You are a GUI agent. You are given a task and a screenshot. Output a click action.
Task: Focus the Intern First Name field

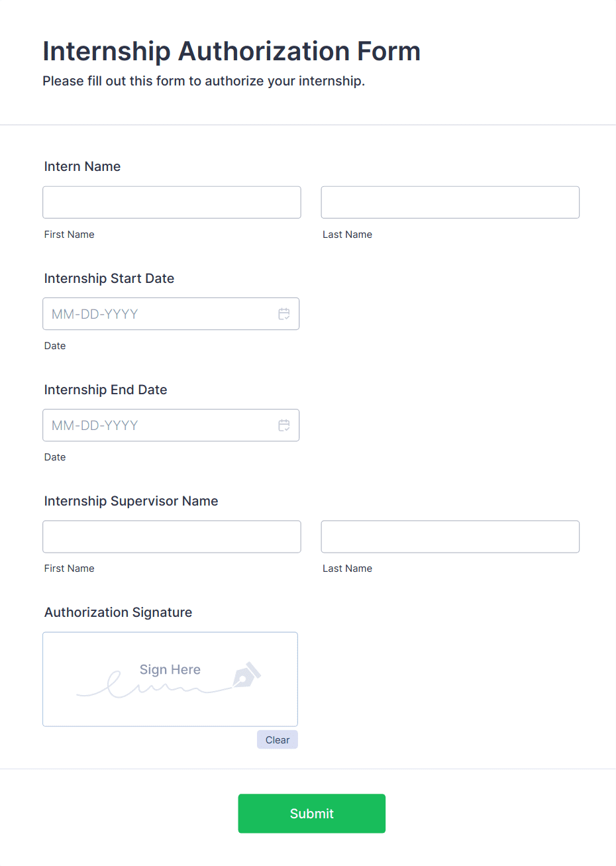(172, 202)
